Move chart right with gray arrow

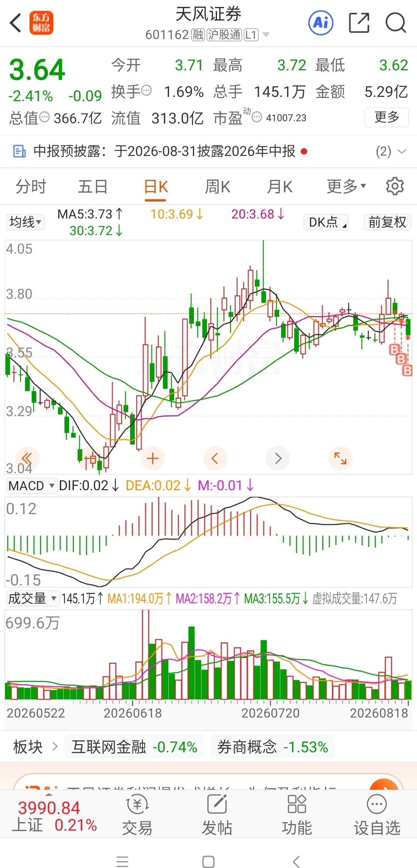pos(278,459)
